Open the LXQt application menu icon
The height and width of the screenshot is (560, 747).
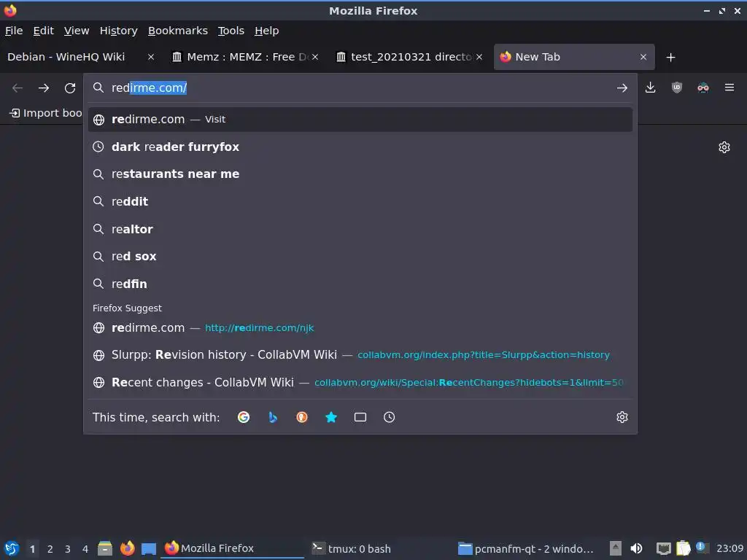[12, 548]
